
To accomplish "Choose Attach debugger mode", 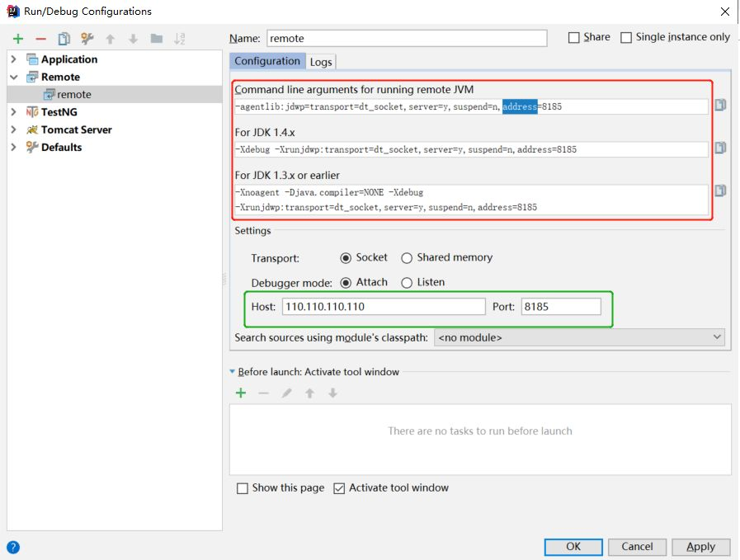I will pos(346,283).
